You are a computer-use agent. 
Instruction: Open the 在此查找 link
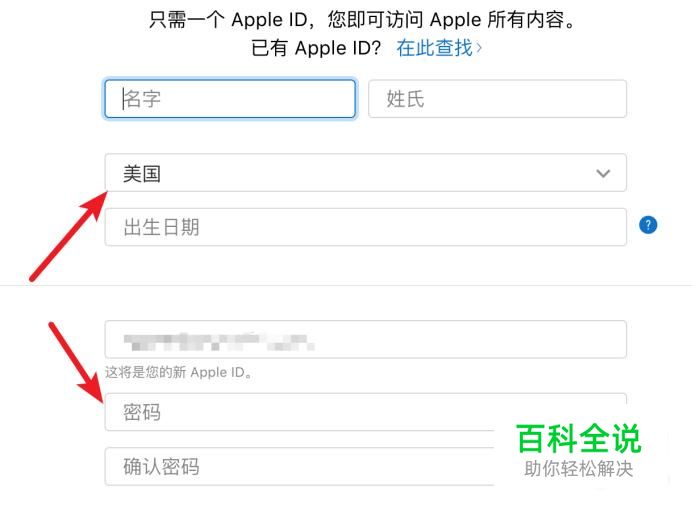(x=434, y=48)
